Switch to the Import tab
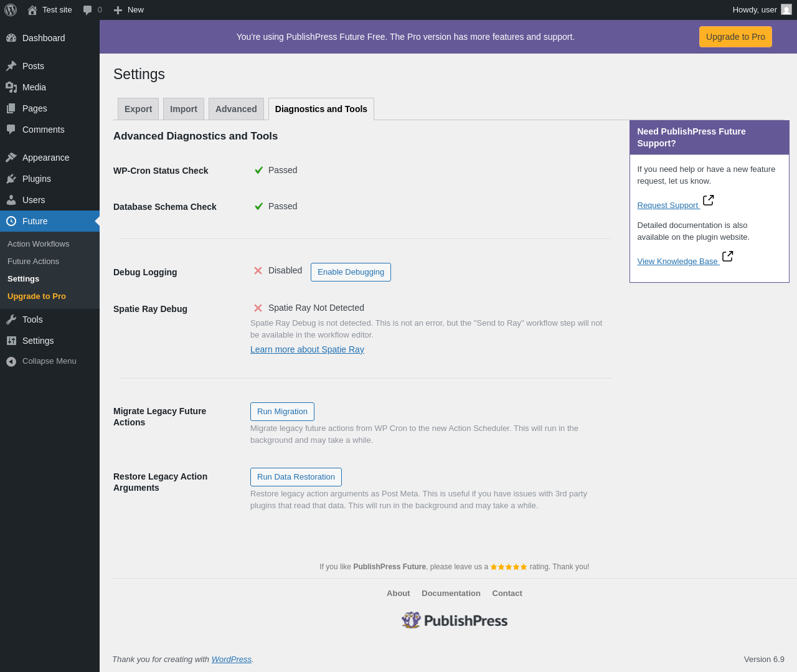The image size is (797, 672). [184, 109]
